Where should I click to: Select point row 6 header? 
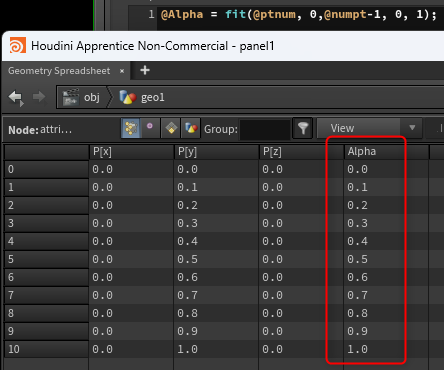[46, 277]
